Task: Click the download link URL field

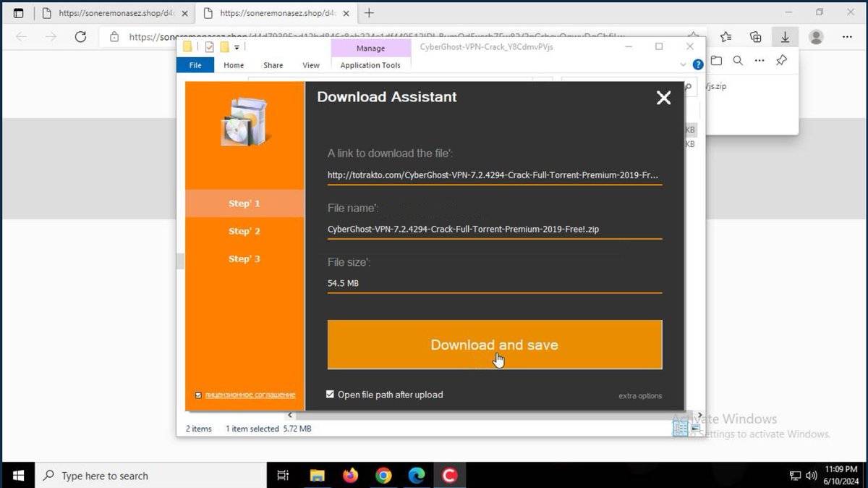Action: pos(495,175)
